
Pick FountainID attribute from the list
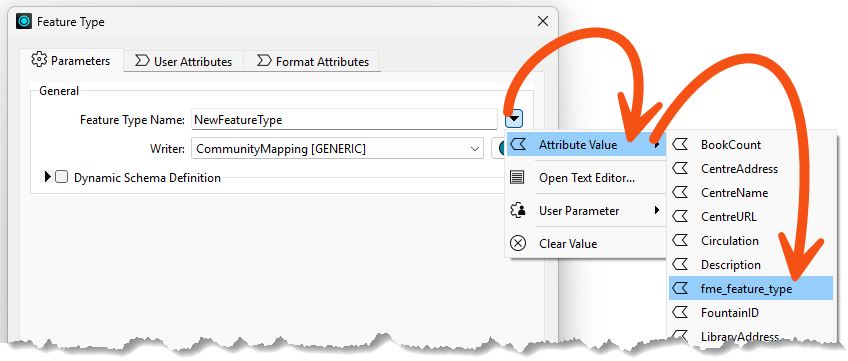coord(751,312)
